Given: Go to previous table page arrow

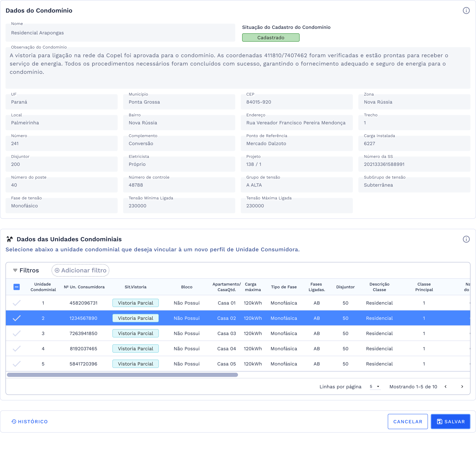Looking at the screenshot, I should 445,387.
